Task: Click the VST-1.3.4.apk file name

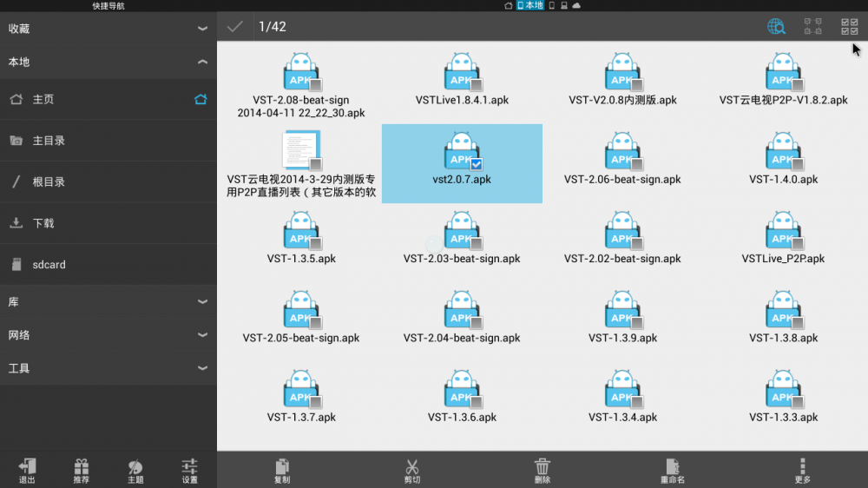Action: pyautogui.click(x=622, y=417)
